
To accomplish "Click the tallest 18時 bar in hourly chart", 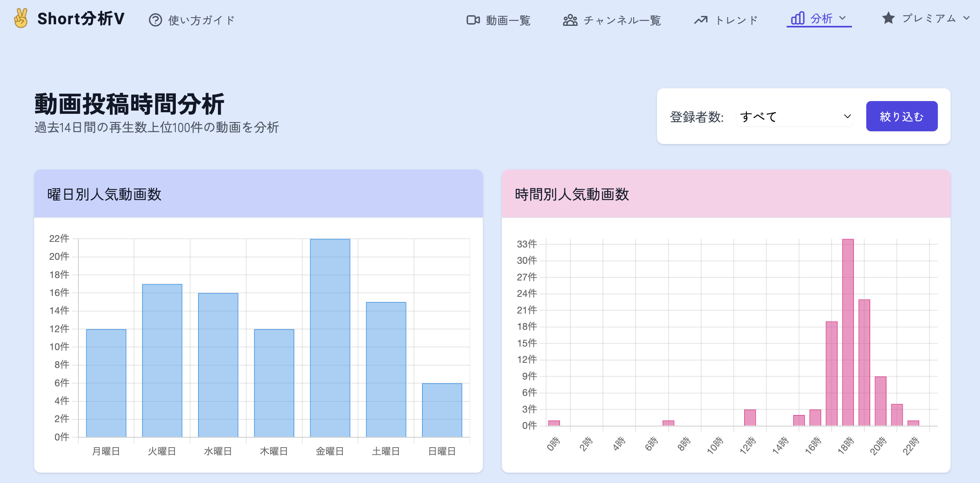I will click(x=848, y=332).
